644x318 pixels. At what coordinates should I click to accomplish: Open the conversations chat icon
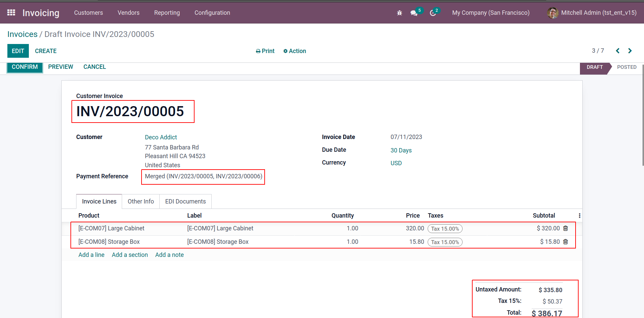[x=414, y=13]
